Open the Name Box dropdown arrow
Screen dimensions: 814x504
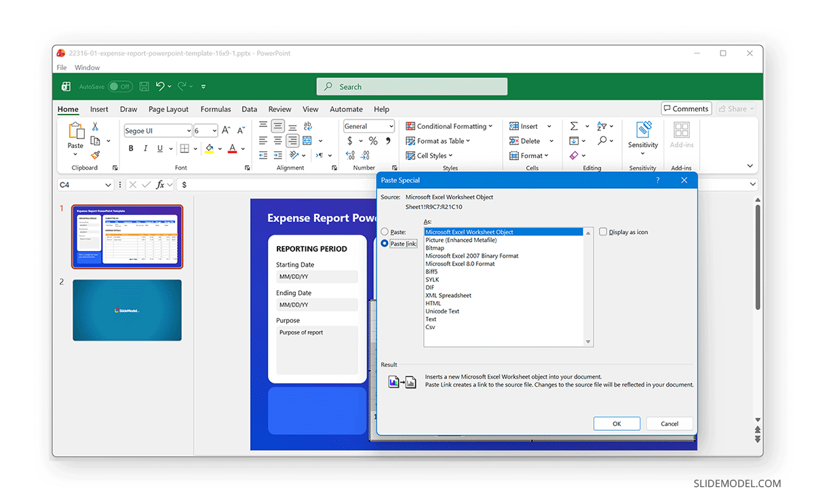pos(108,185)
